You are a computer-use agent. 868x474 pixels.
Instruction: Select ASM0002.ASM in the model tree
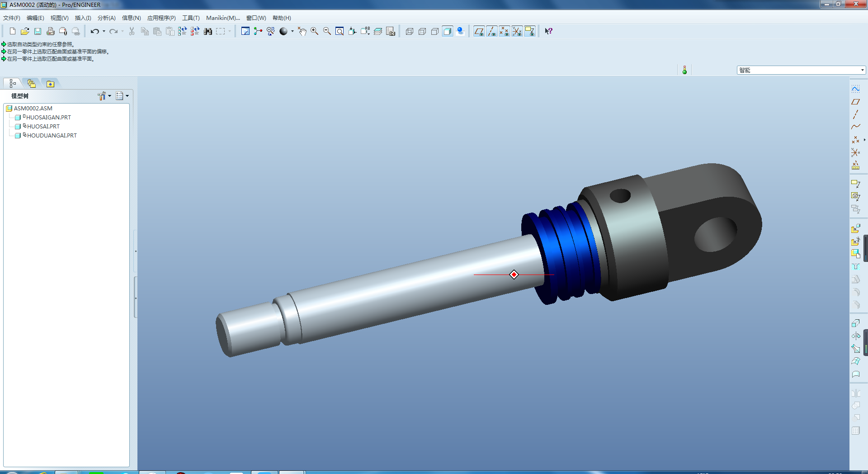coord(33,109)
